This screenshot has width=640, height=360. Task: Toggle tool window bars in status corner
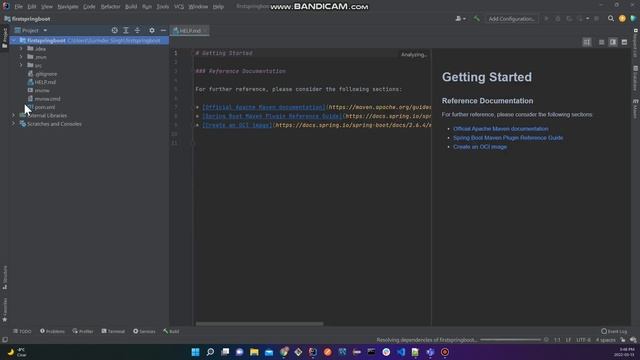[5, 340]
